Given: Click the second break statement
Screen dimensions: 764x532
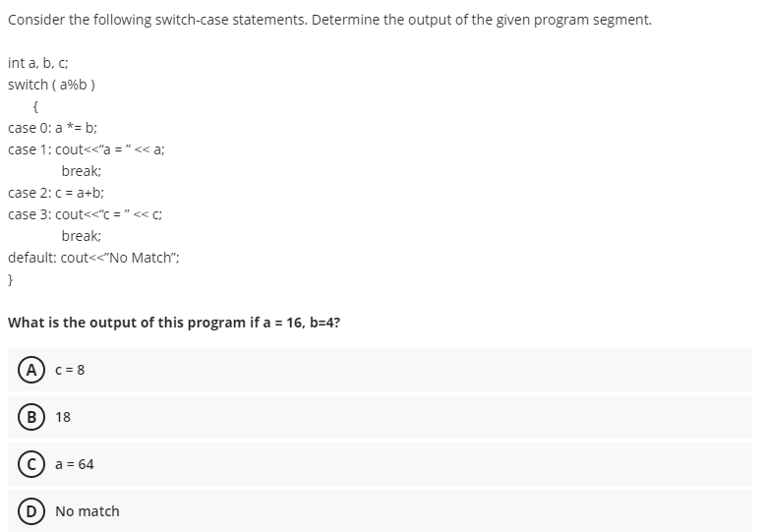Looking at the screenshot, I should tap(82, 236).
